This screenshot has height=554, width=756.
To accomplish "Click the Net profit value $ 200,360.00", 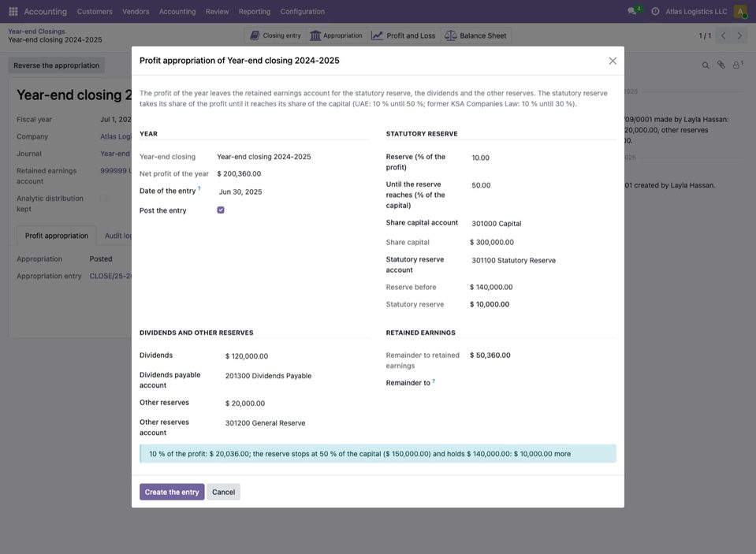I will [x=239, y=173].
